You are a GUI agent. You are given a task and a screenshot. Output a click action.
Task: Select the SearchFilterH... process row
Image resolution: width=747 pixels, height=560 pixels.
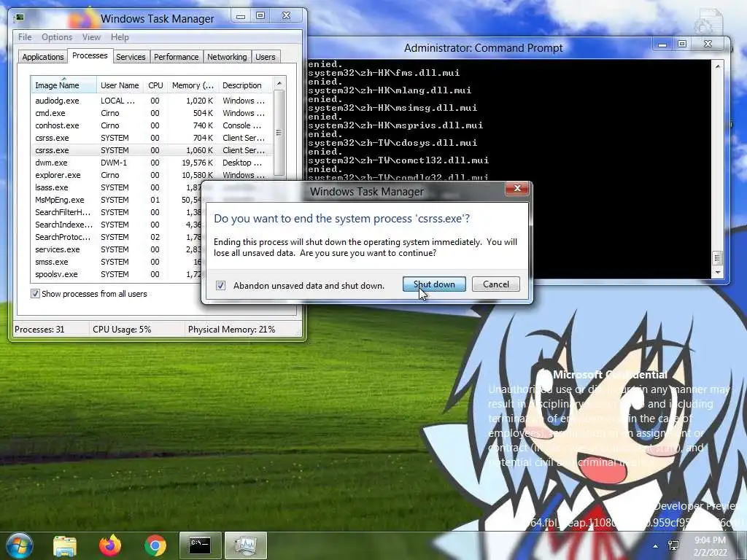click(116, 212)
